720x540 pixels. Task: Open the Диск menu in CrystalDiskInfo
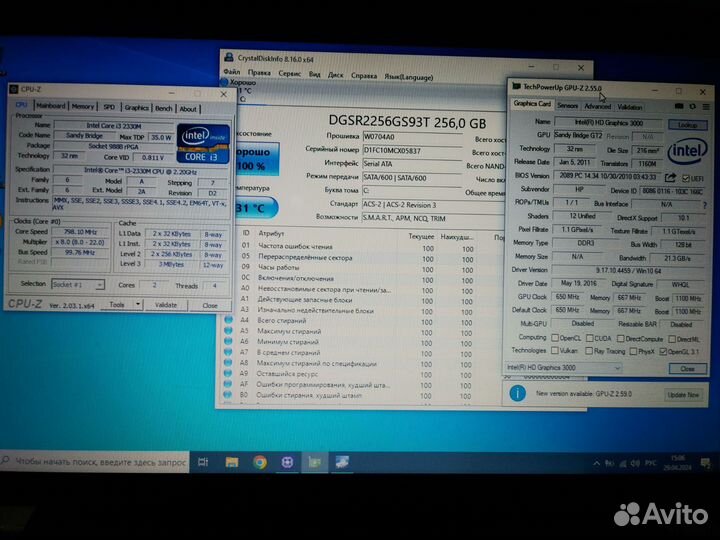click(x=336, y=74)
